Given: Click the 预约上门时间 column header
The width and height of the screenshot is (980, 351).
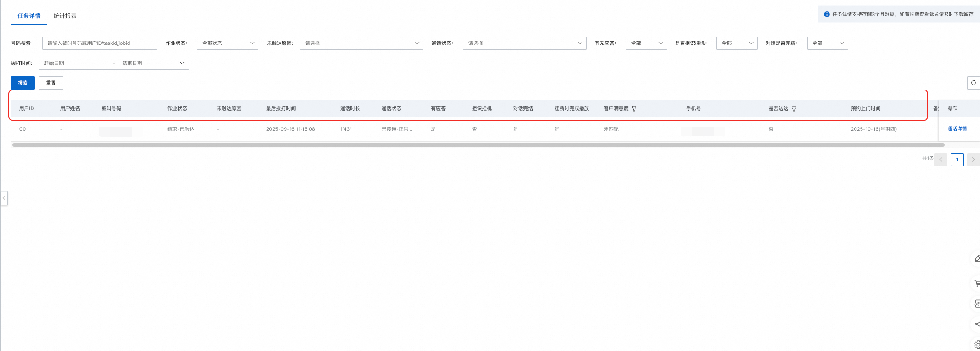Looking at the screenshot, I should [866, 109].
